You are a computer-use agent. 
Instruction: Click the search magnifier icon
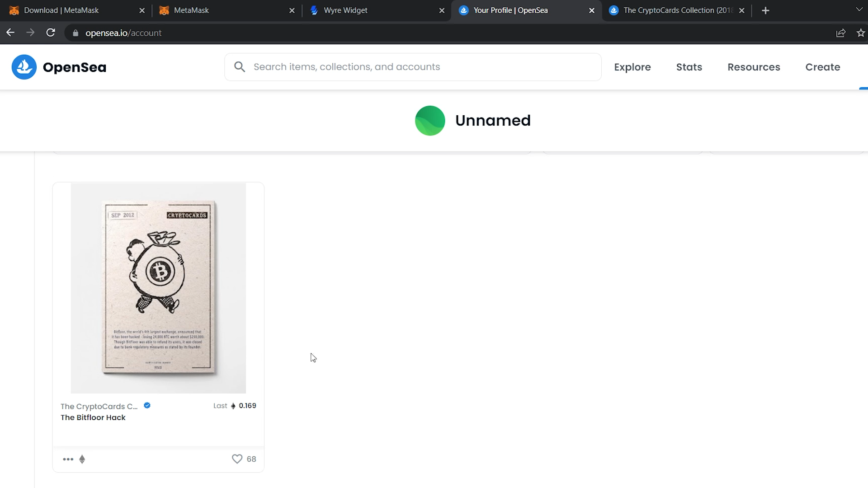coord(240,67)
